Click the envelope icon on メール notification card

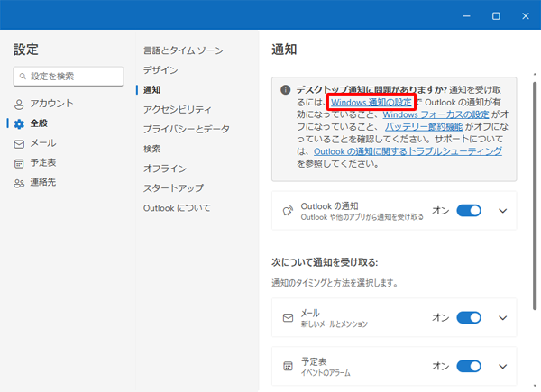click(x=288, y=317)
